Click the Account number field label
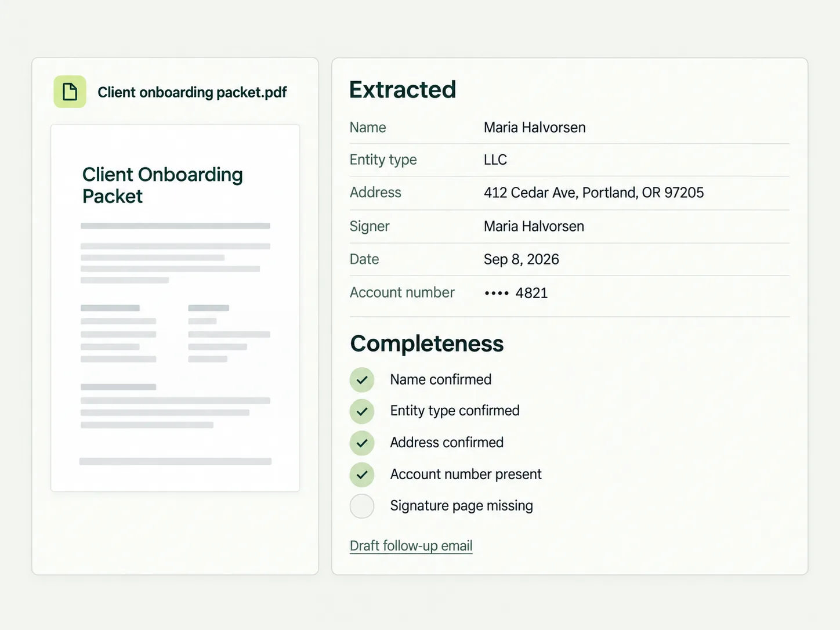 click(402, 292)
